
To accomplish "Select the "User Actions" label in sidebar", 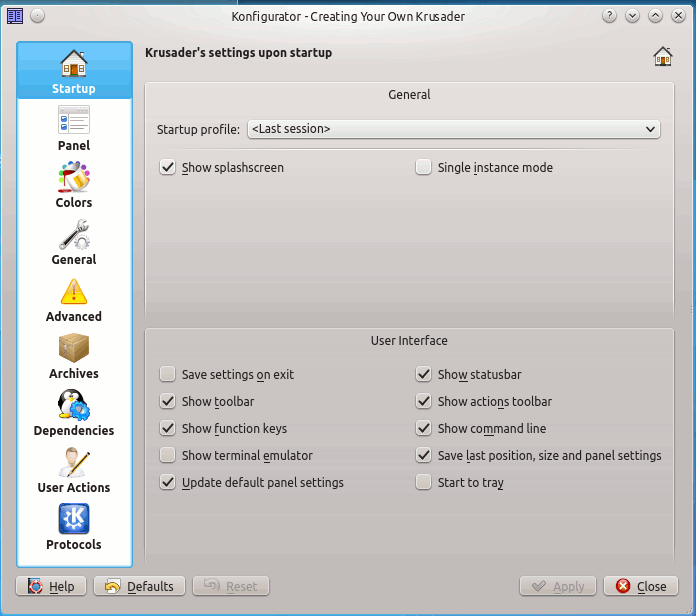I will coord(74,487).
